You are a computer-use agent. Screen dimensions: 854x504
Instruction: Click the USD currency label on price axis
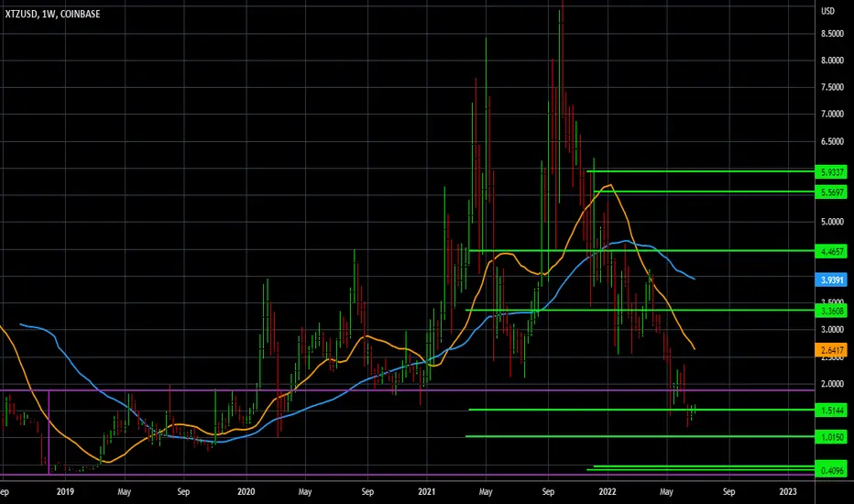(827, 11)
